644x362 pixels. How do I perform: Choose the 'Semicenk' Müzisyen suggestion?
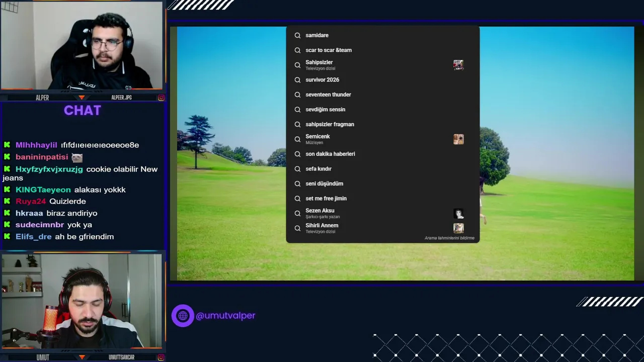(x=382, y=139)
